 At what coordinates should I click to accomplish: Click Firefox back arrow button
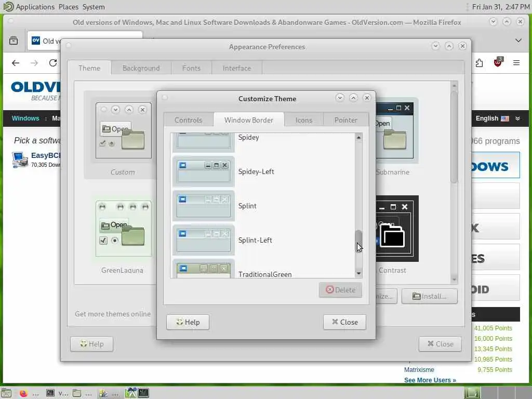click(16, 63)
